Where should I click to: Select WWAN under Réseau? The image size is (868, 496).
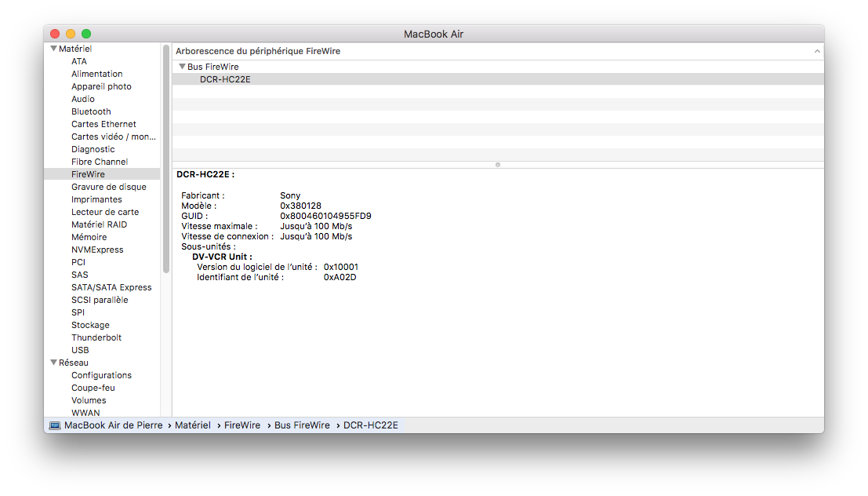[x=85, y=413]
